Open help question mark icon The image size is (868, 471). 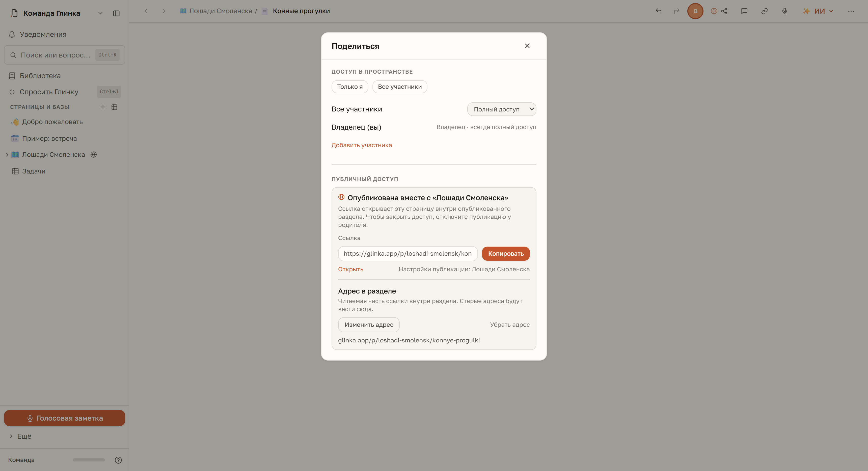[x=118, y=460]
